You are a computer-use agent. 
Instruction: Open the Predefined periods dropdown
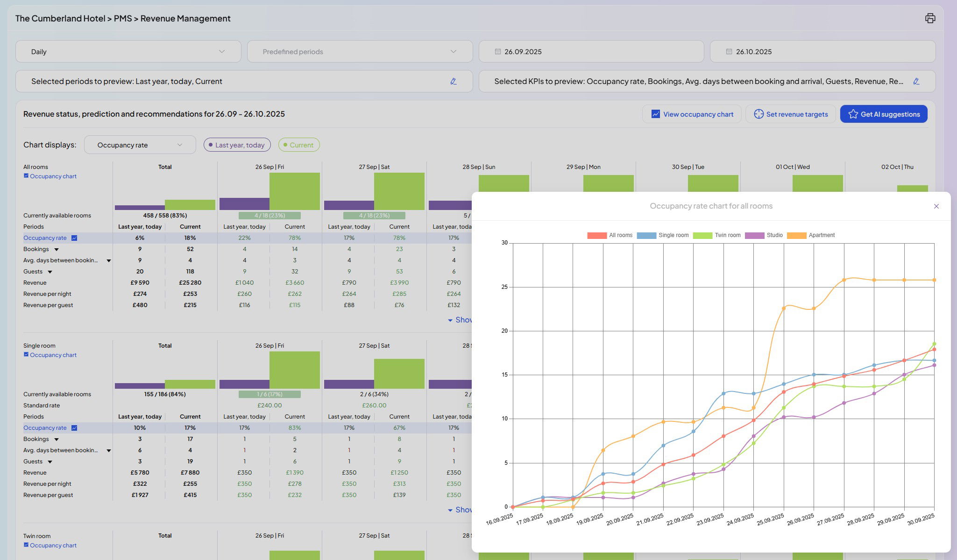[x=360, y=52]
